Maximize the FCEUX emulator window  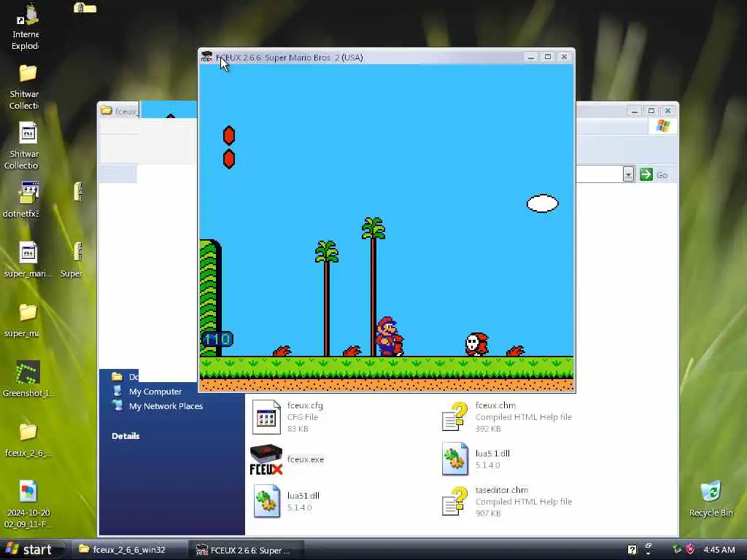click(548, 57)
